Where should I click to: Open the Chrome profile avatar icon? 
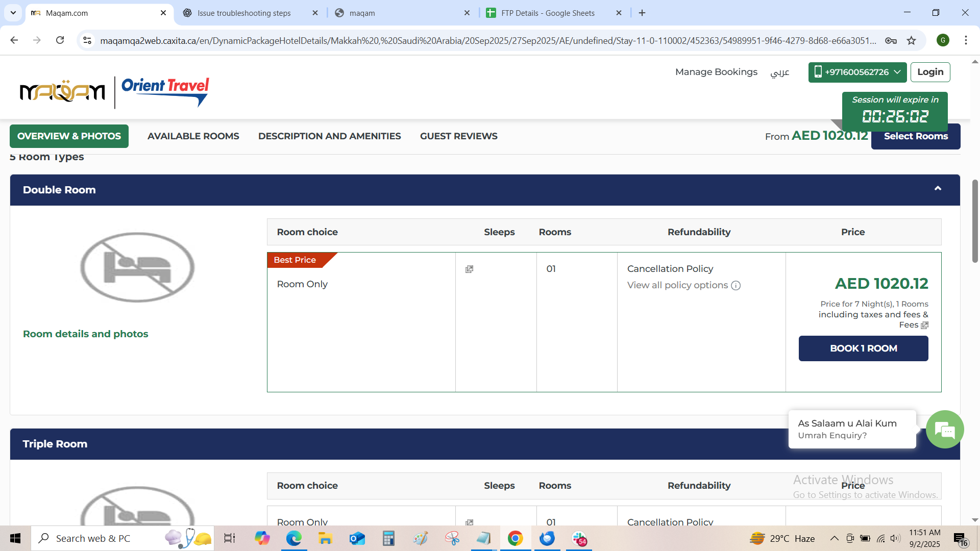pyautogui.click(x=943, y=40)
